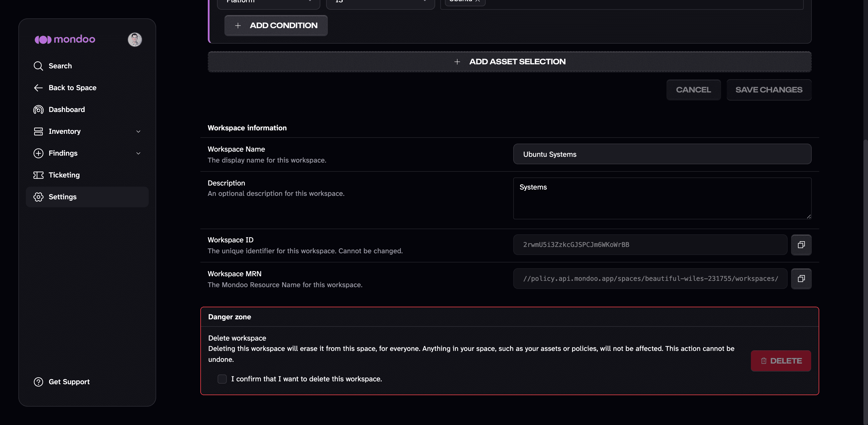Remove the Ubuntu tag chip
The height and width of the screenshot is (425, 868).
point(477,1)
